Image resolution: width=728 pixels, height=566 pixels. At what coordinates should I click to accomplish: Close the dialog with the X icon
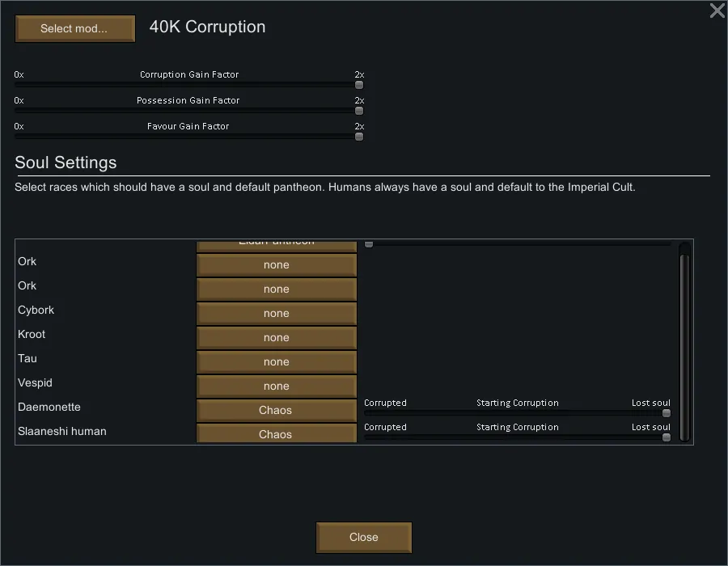pos(717,11)
